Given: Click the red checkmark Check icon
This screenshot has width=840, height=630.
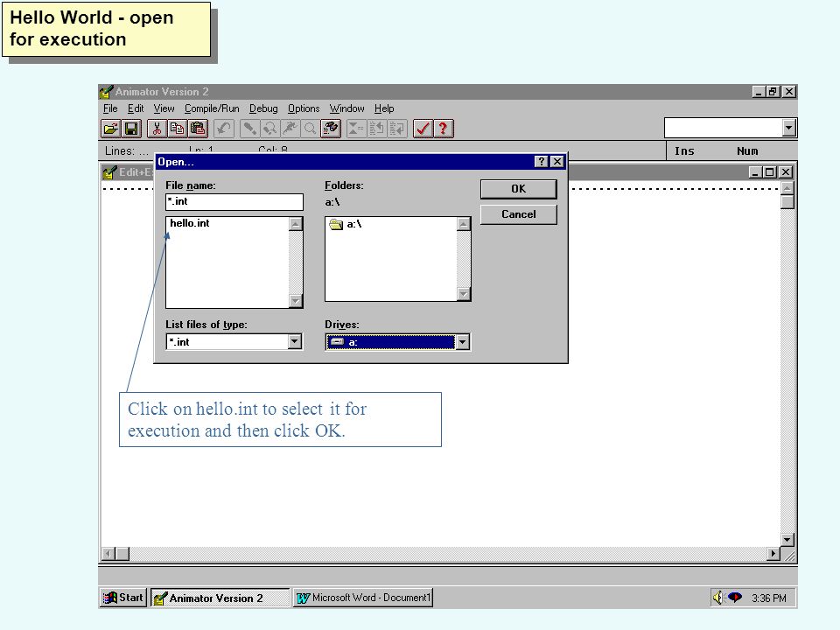Looking at the screenshot, I should [x=423, y=129].
